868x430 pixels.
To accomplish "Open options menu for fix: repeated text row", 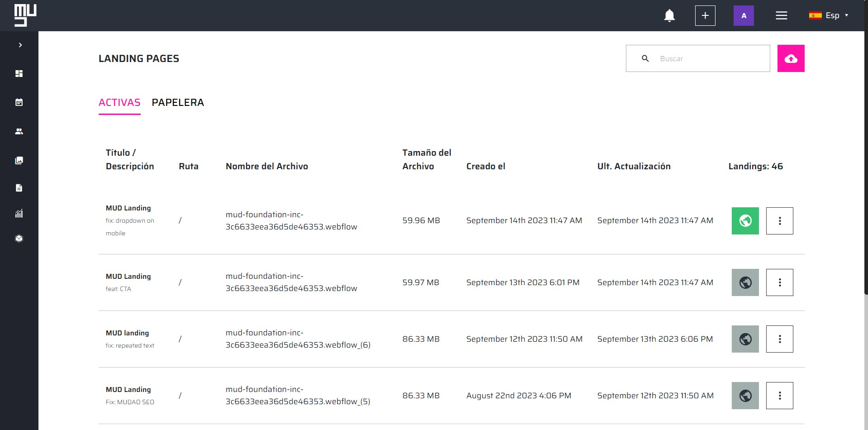I will point(780,339).
